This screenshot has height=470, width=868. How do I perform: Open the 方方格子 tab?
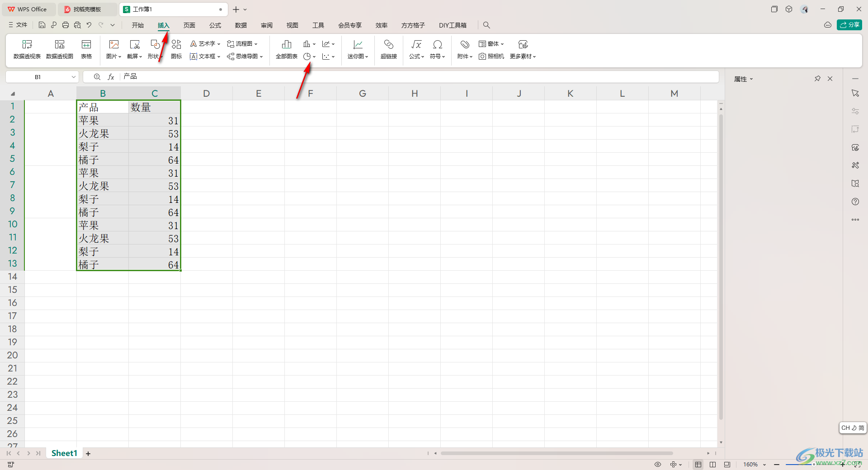[413, 25]
